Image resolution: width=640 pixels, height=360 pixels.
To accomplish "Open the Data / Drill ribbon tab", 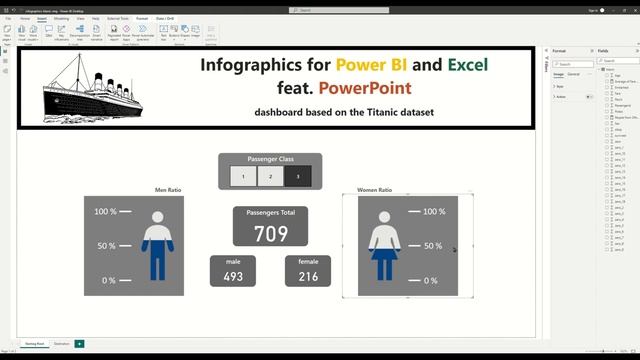I will click(165, 19).
